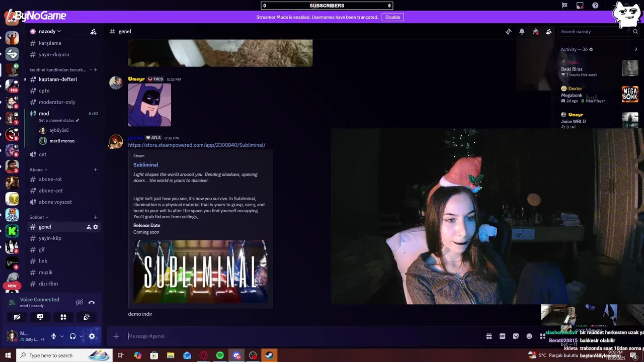Viewport: 644px width, 362px height.
Task: Disconnect from voice channel
Action: 92,303
